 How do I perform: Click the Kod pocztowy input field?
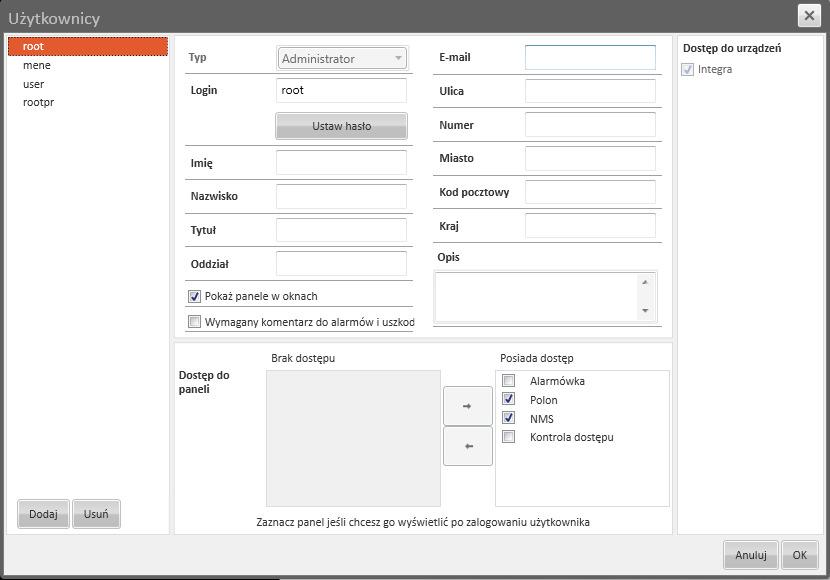click(590, 192)
